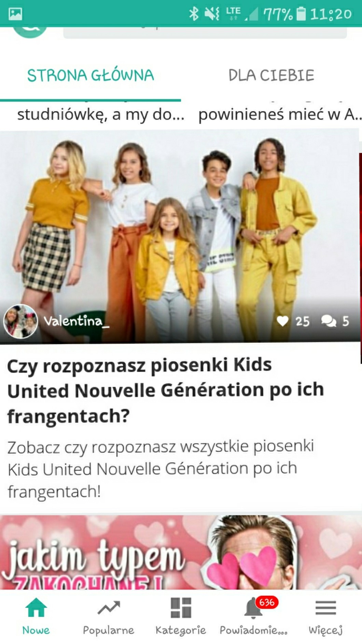
Task: Read the 'Zobacz czy rozpoznasz' quiz description
Action: click(x=161, y=469)
